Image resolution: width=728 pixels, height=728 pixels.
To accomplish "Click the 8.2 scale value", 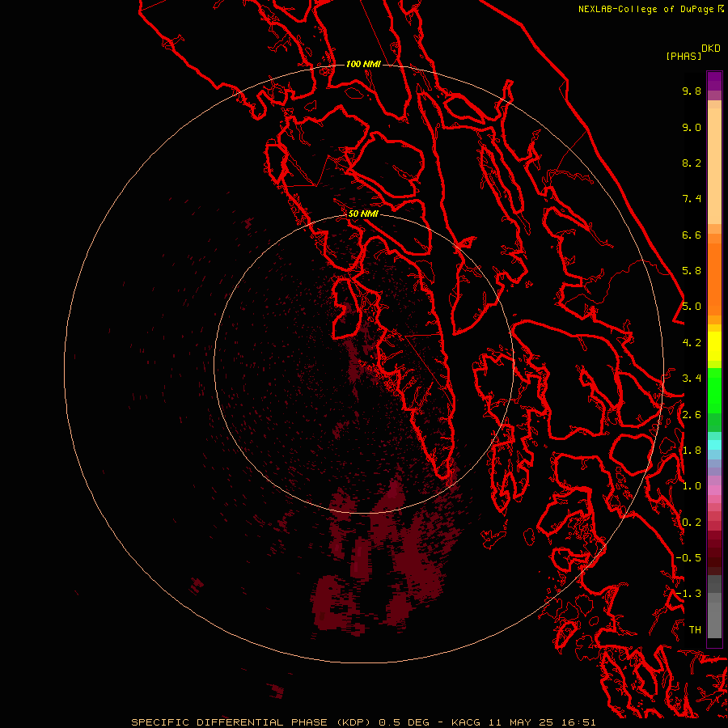I will [x=692, y=163].
